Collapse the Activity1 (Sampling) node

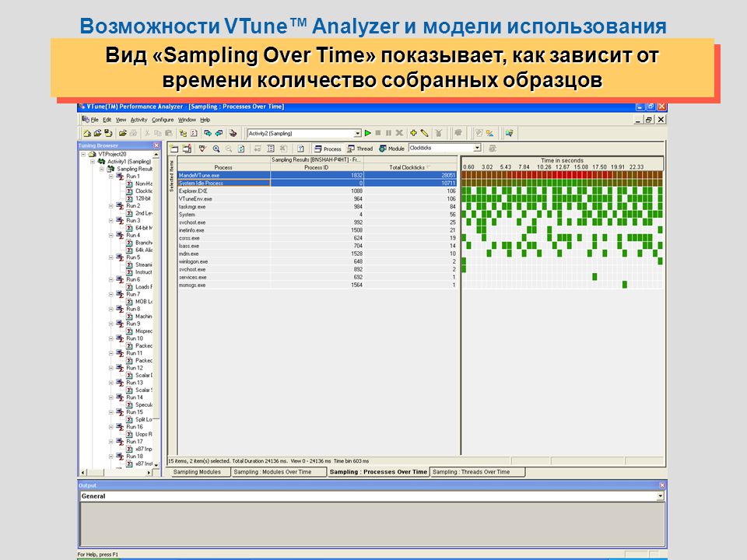(93, 162)
